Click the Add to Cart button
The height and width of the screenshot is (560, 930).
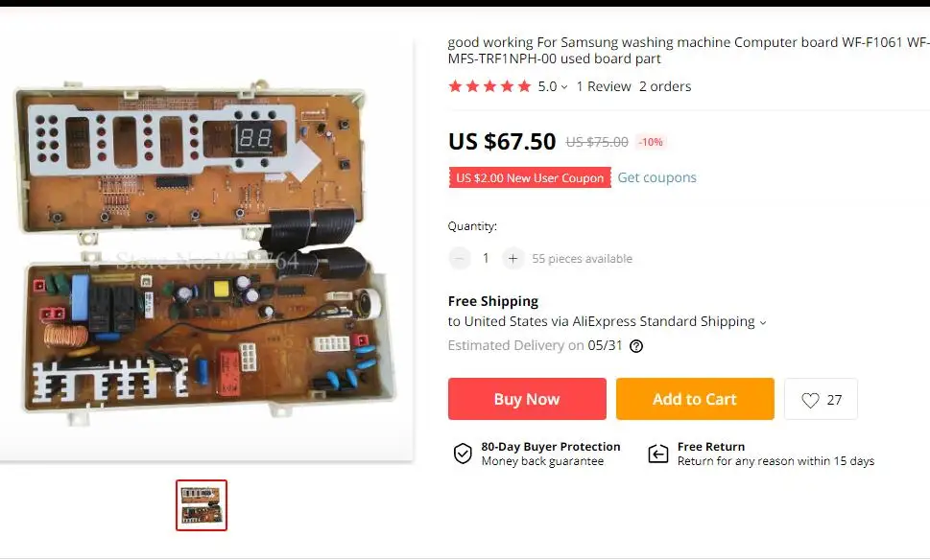pos(695,399)
